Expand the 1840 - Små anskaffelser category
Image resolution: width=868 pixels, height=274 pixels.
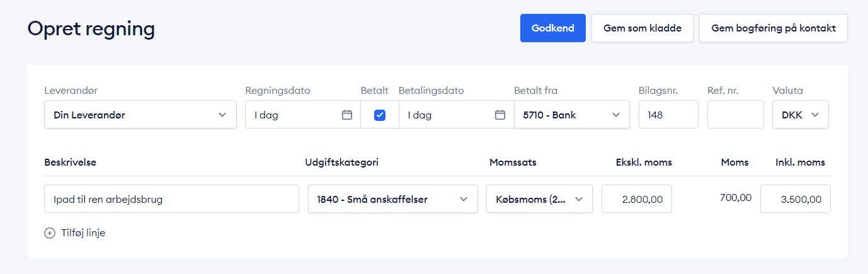pyautogui.click(x=393, y=199)
